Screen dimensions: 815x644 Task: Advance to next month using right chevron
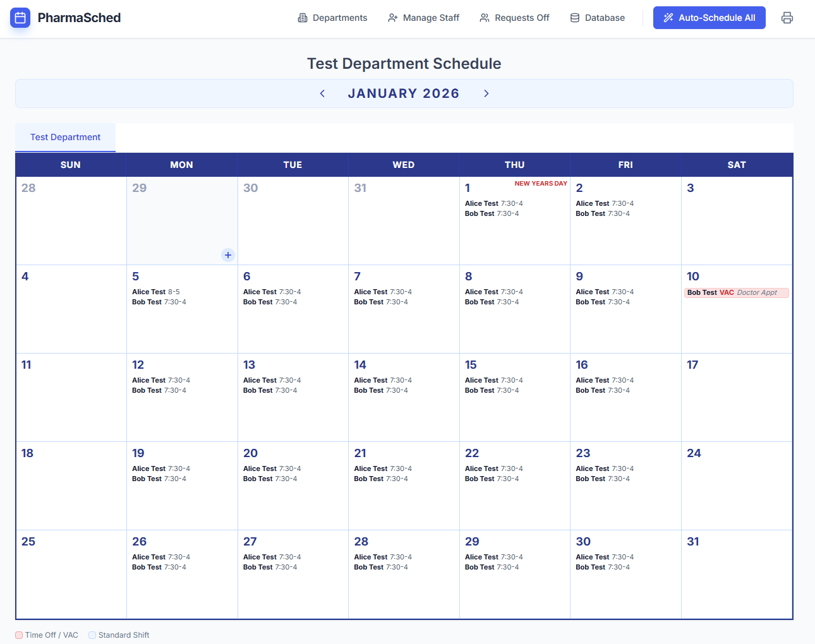coord(486,93)
